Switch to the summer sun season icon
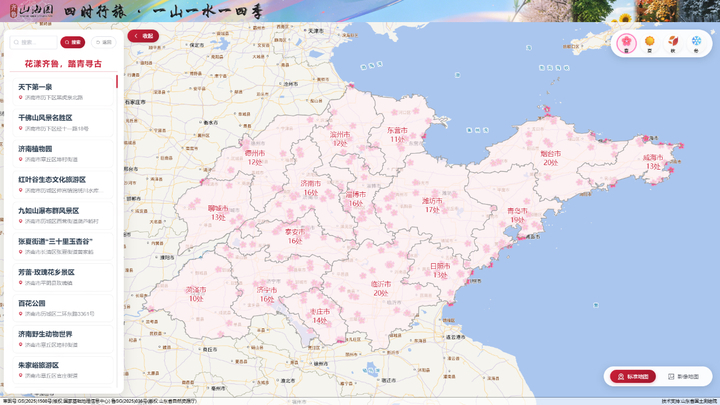The height and width of the screenshot is (405, 720). (649, 44)
